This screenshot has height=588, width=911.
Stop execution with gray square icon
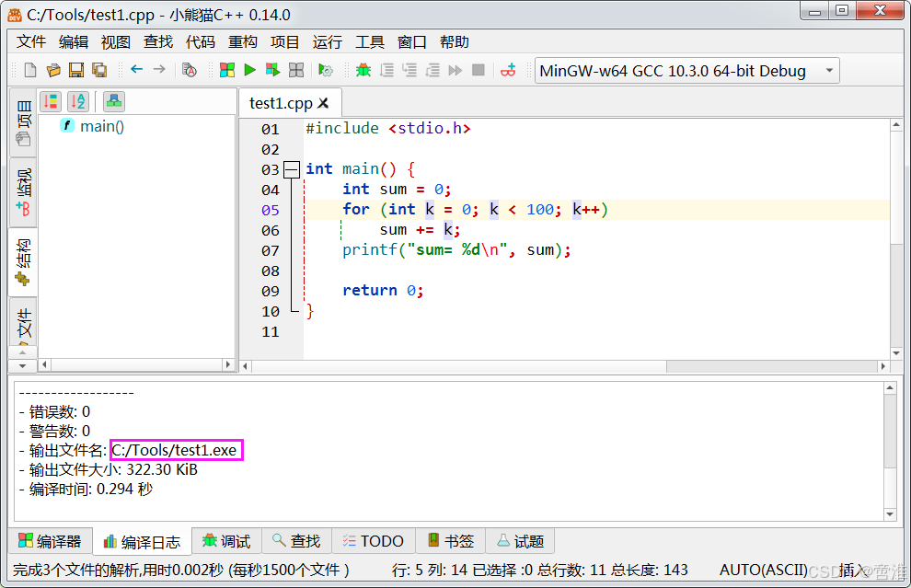pyautogui.click(x=479, y=70)
